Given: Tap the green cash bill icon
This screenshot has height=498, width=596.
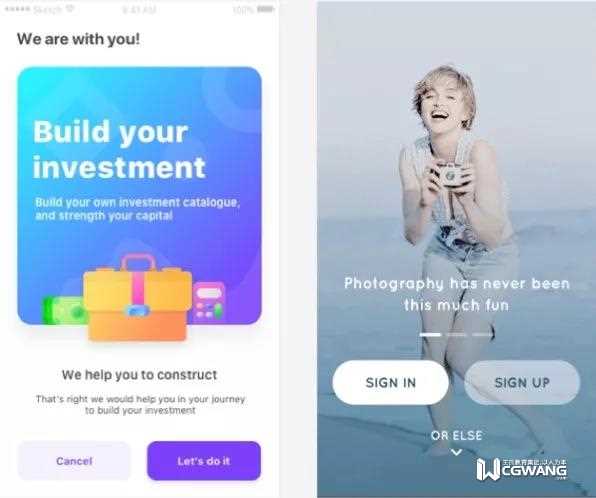Looking at the screenshot, I should coord(63,311).
